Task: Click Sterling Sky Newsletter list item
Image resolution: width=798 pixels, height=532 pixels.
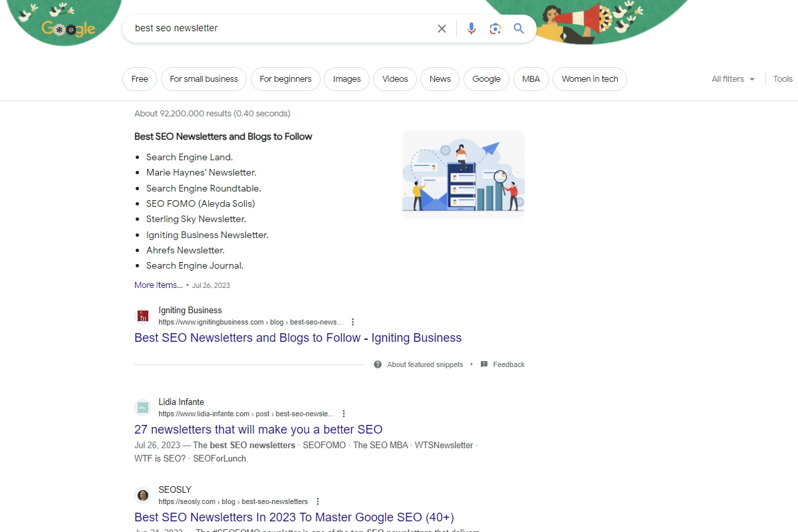Action: coord(196,219)
